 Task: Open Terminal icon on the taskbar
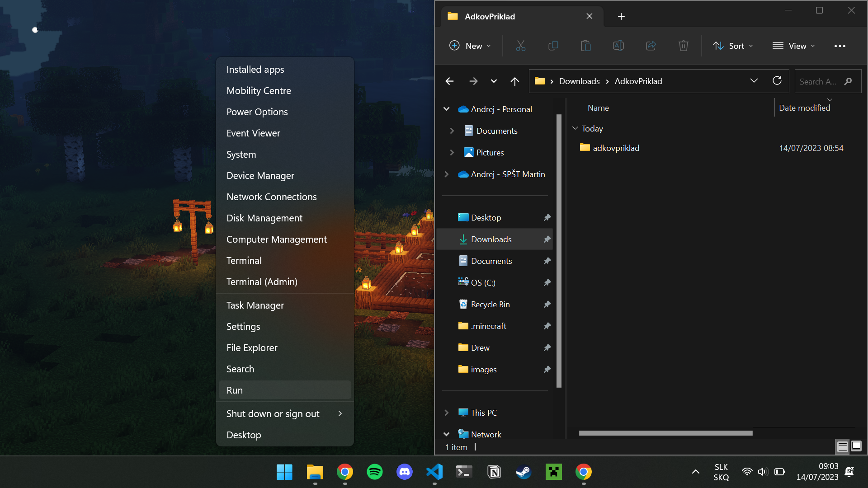[464, 472]
